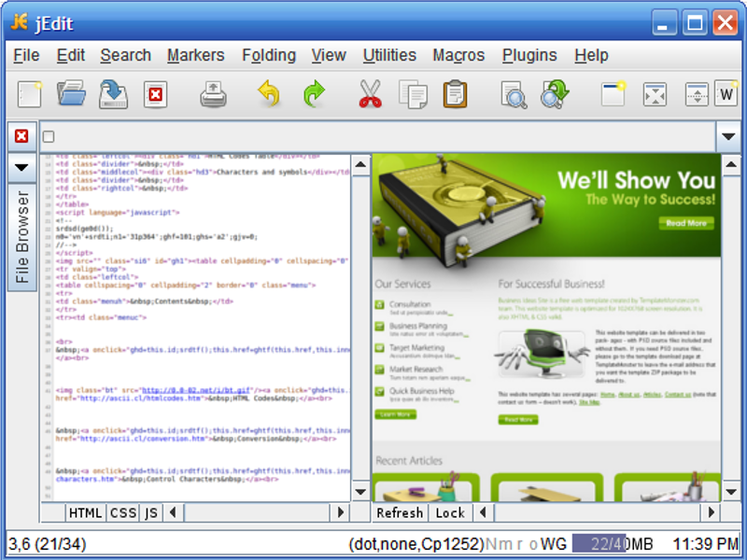Viewport: 747px width, 560px height.
Task: Redo with the green arrow icon
Action: [x=314, y=93]
